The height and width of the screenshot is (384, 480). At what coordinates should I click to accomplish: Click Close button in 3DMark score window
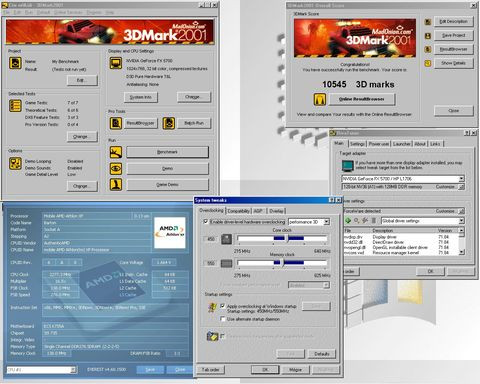pyautogui.click(x=453, y=111)
